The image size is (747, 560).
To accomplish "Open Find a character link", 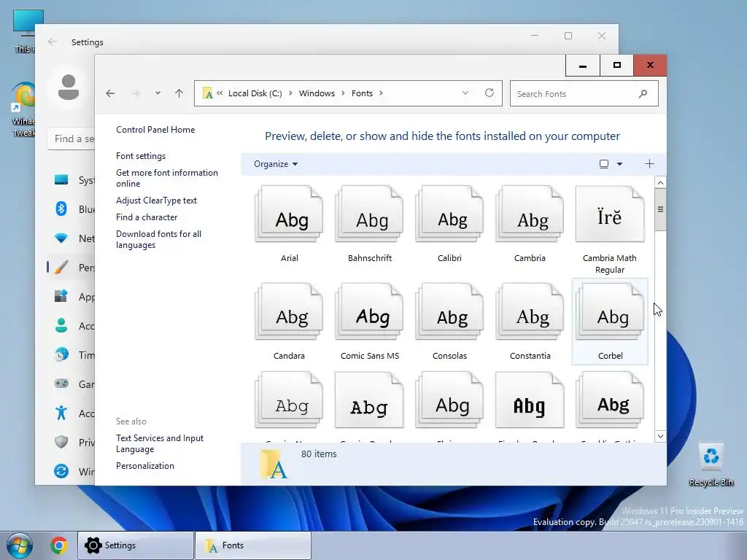I will 147,217.
